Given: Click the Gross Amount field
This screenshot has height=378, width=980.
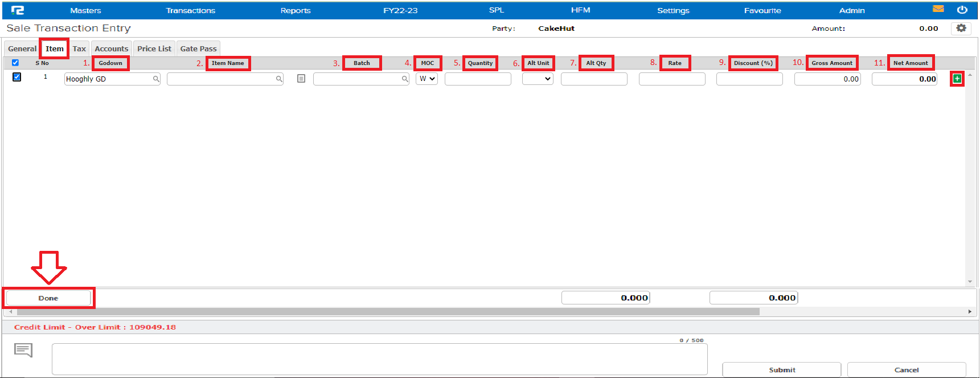Looking at the screenshot, I should coord(827,79).
